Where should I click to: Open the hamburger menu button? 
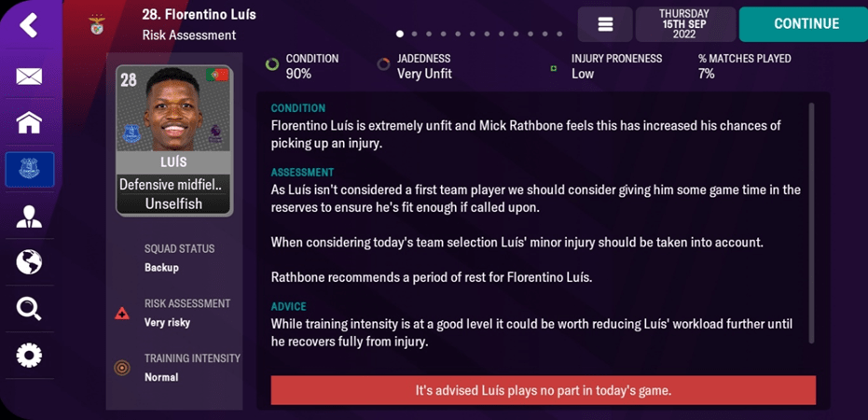point(605,24)
